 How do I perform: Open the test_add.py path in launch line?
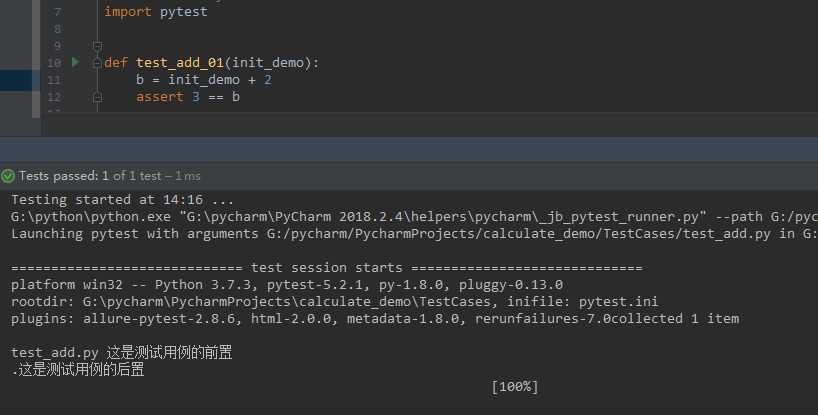[x=519, y=234]
